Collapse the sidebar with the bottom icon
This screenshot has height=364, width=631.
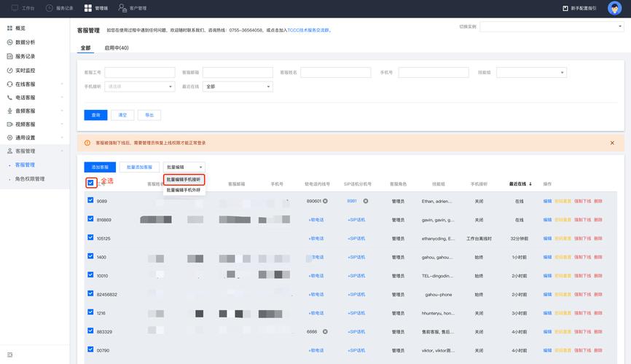[9, 355]
